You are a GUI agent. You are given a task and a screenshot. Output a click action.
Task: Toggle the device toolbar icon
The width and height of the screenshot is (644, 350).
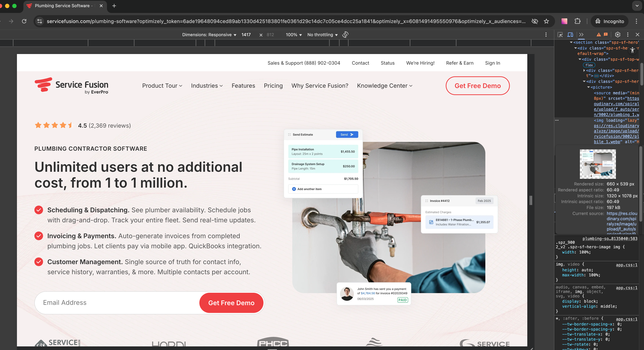(x=570, y=35)
